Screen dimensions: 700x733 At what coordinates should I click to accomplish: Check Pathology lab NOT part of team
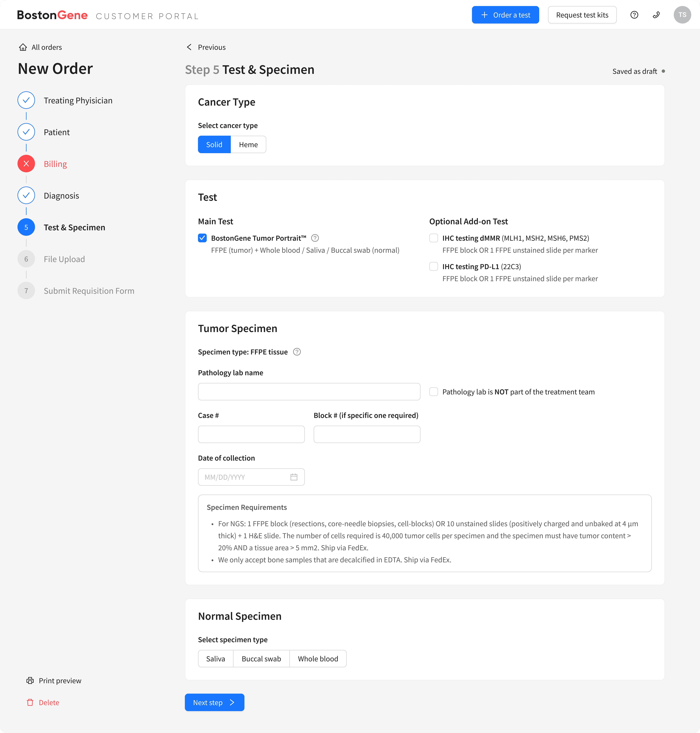click(433, 392)
